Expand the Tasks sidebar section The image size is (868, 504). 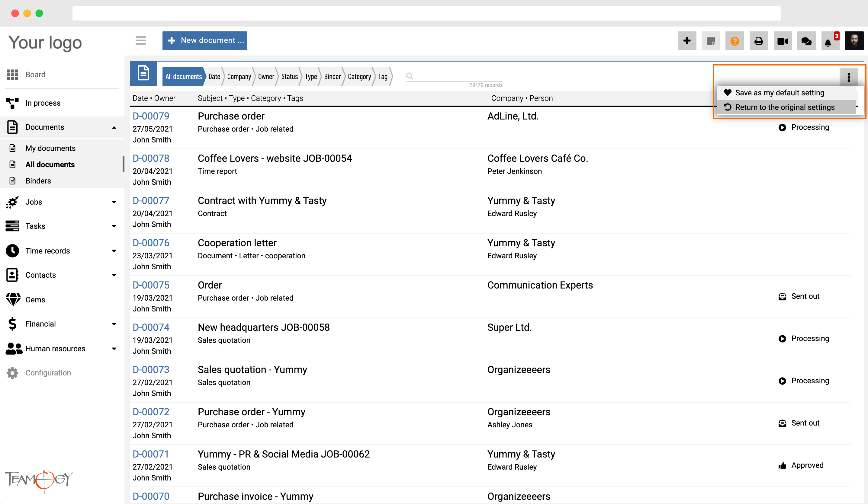(114, 226)
